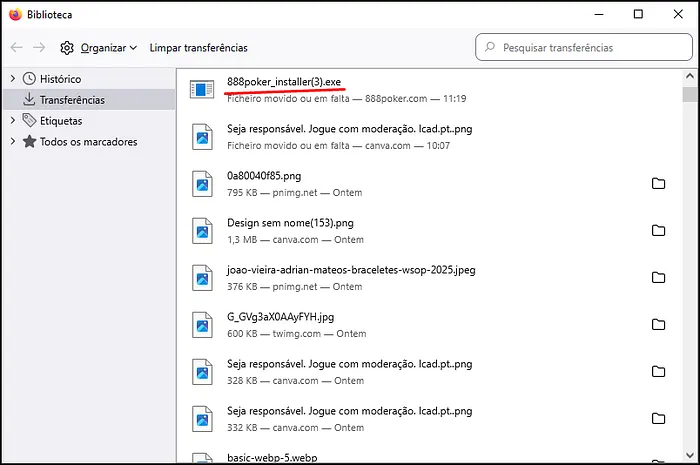Select Histórico in the sidebar
The image size is (700, 465).
(x=60, y=79)
